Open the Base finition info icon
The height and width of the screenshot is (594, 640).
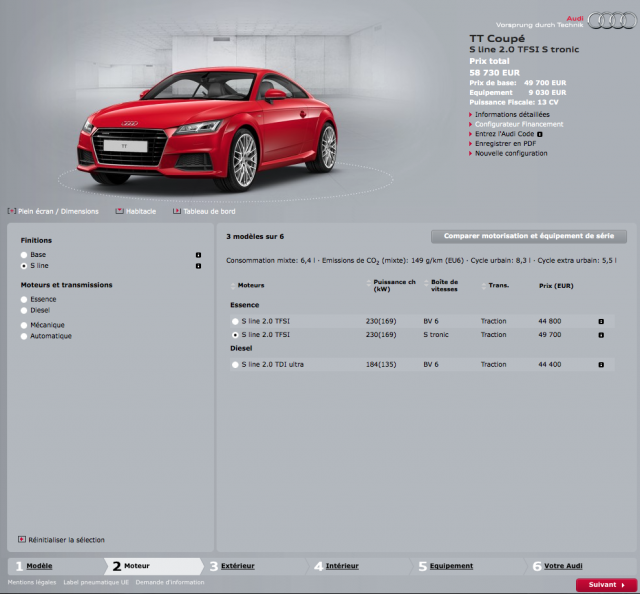(198, 255)
